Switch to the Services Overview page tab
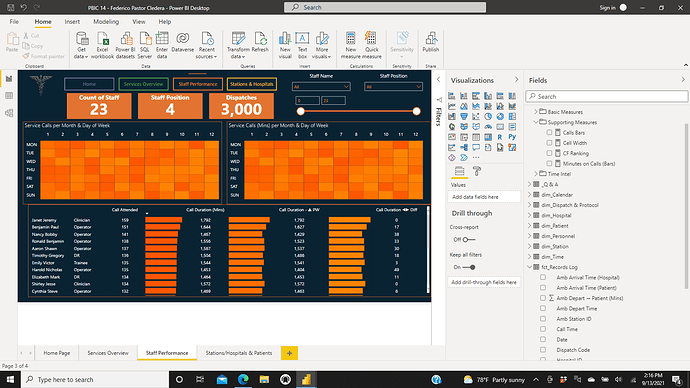The image size is (690, 388). (x=108, y=353)
